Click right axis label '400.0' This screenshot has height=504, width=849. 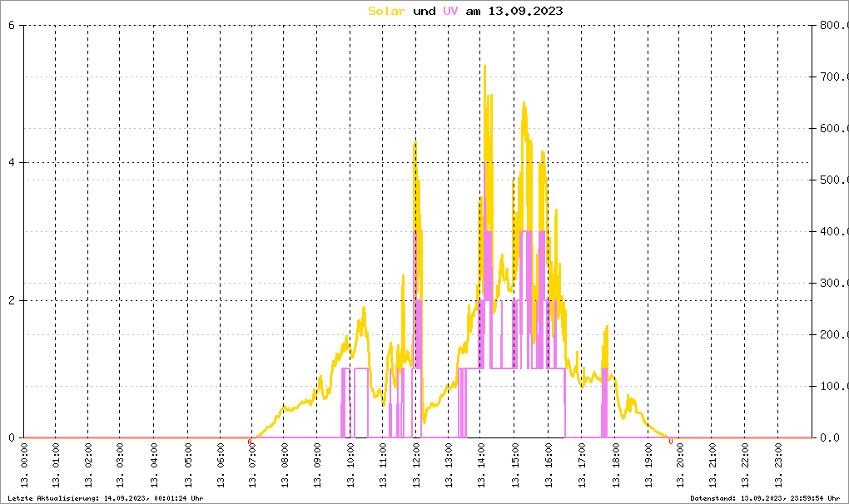click(834, 231)
